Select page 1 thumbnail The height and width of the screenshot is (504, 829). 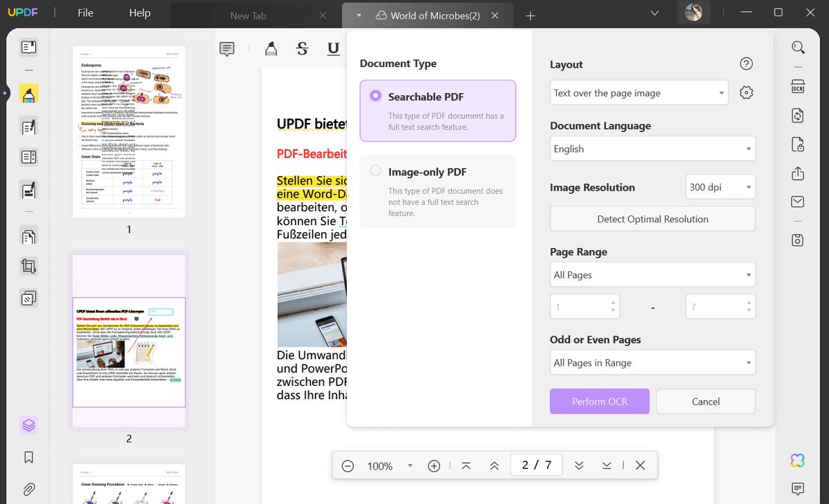click(129, 132)
